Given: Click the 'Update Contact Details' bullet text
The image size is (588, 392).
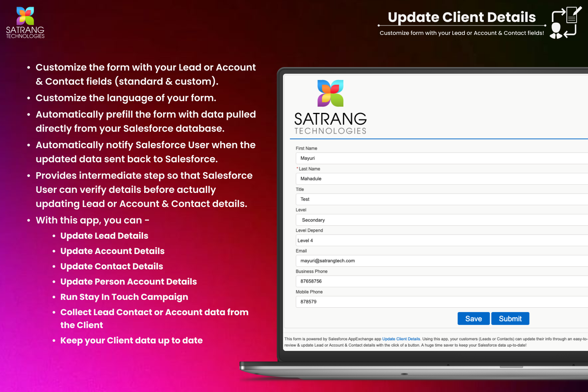Looking at the screenshot, I should pyautogui.click(x=112, y=267).
